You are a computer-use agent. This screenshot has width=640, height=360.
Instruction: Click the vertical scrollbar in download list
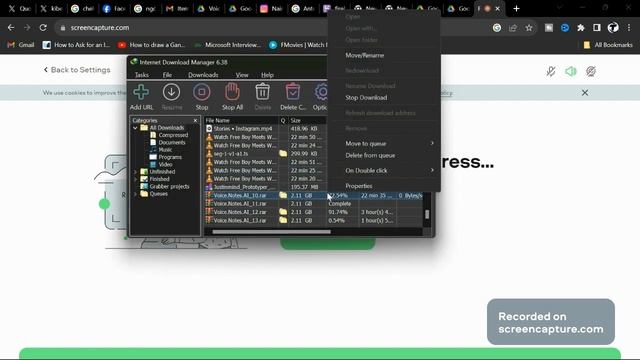point(427,214)
